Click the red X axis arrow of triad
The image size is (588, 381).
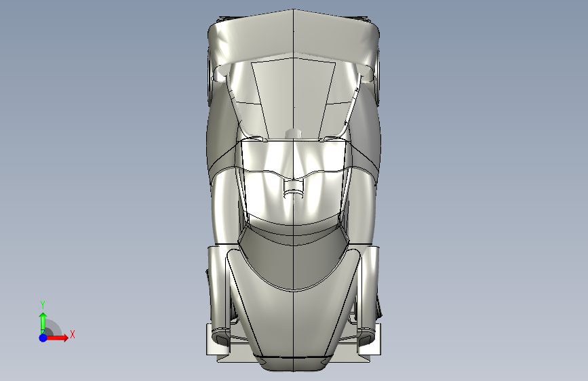(57, 338)
